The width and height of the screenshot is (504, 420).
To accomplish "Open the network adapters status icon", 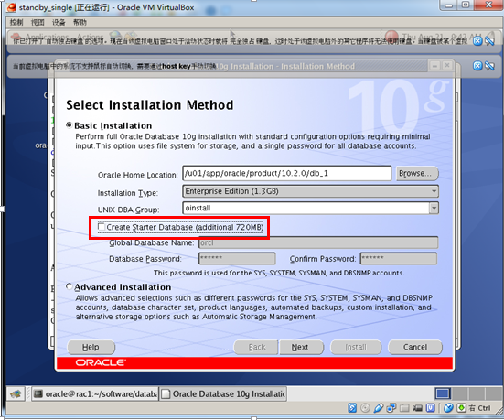I will (x=391, y=408).
